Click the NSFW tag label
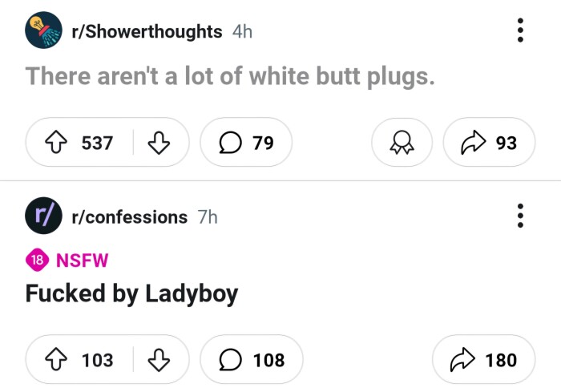Viewport: 561px width, 392px height. click(82, 261)
